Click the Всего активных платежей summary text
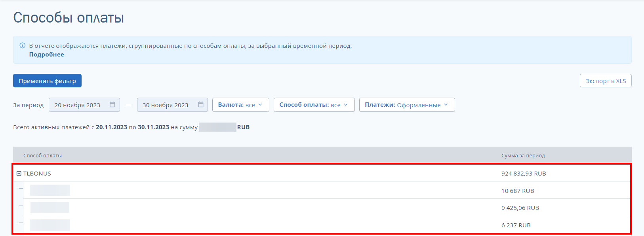This screenshot has width=644, height=236. click(x=131, y=127)
